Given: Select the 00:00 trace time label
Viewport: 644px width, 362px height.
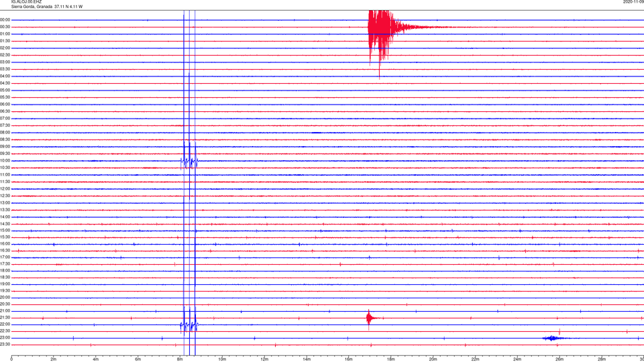Looking at the screenshot, I should 5,19.
